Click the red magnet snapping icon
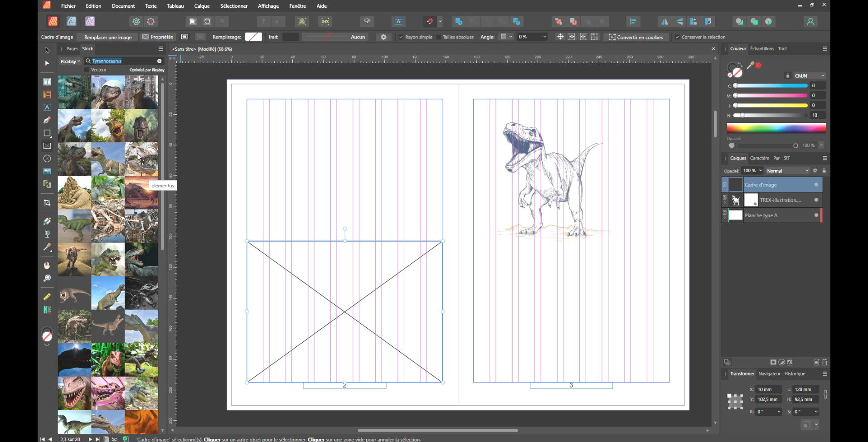Screen dimensions: 868x442 (x=429, y=21)
